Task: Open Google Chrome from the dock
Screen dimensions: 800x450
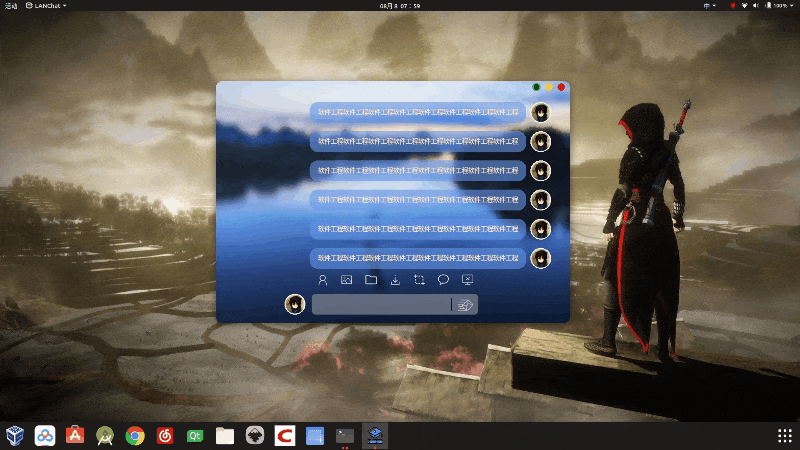Action: click(x=135, y=436)
